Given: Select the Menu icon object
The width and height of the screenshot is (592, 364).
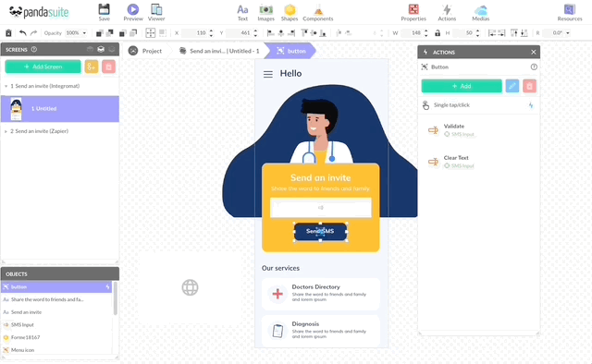Looking at the screenshot, I should 56,350.
